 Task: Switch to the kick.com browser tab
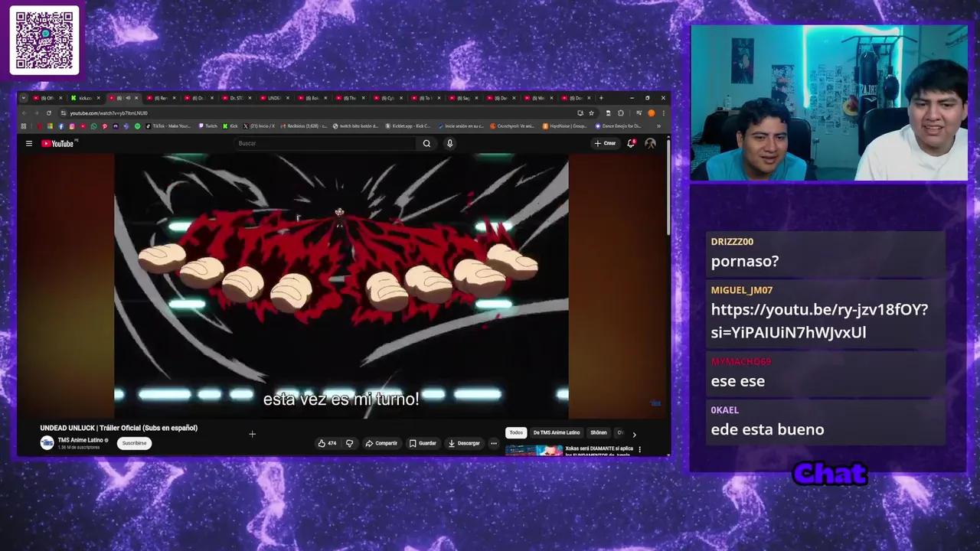click(84, 98)
